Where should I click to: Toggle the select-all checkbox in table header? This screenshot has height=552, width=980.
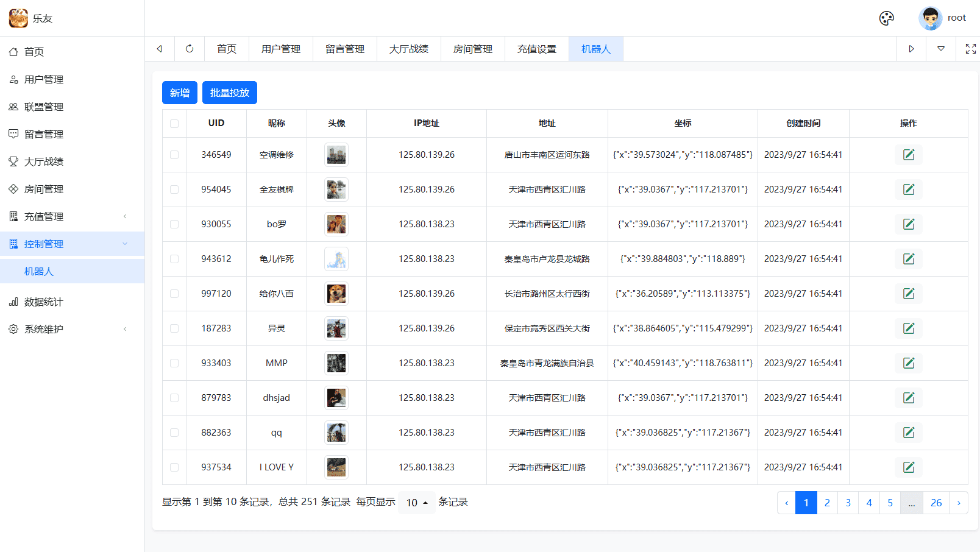174,123
